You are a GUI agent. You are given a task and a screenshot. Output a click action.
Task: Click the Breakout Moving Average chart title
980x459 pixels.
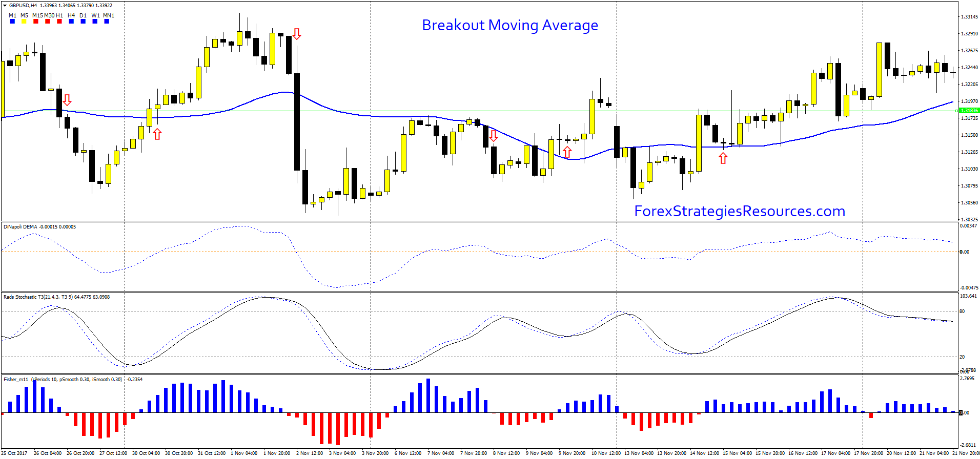[510, 25]
